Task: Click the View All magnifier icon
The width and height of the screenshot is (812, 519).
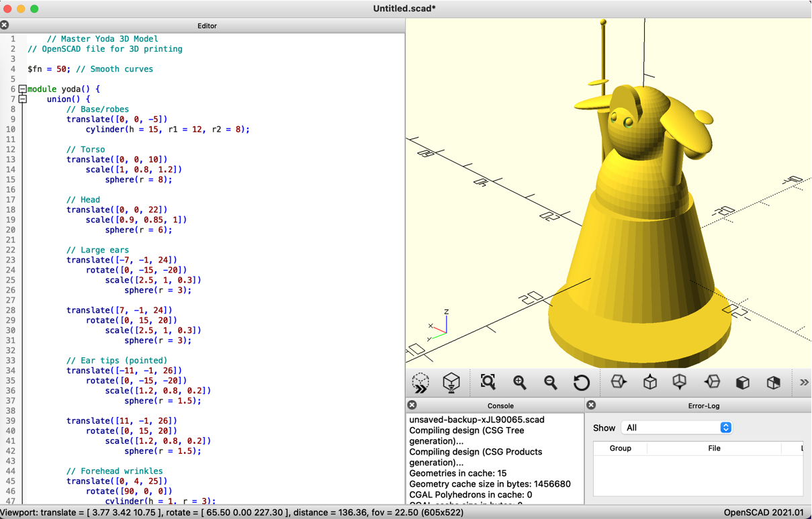Action: click(488, 383)
